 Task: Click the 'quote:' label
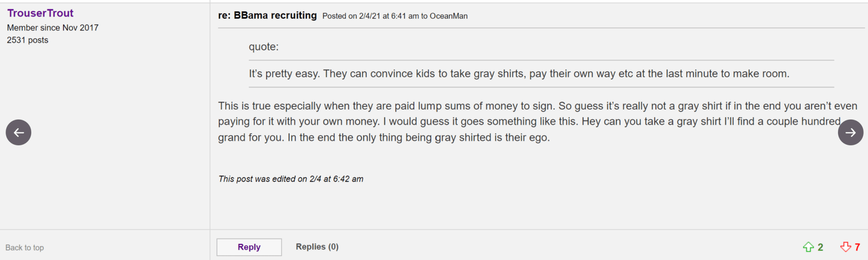[264, 46]
